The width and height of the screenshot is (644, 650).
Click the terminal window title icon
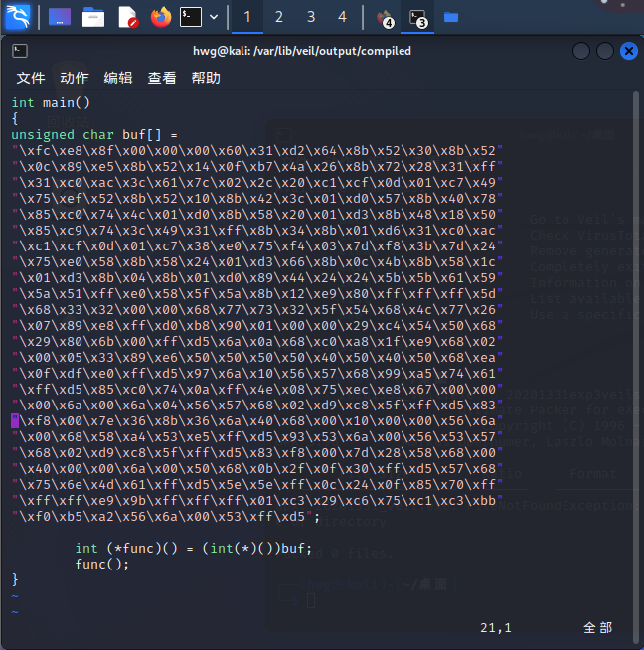20,51
